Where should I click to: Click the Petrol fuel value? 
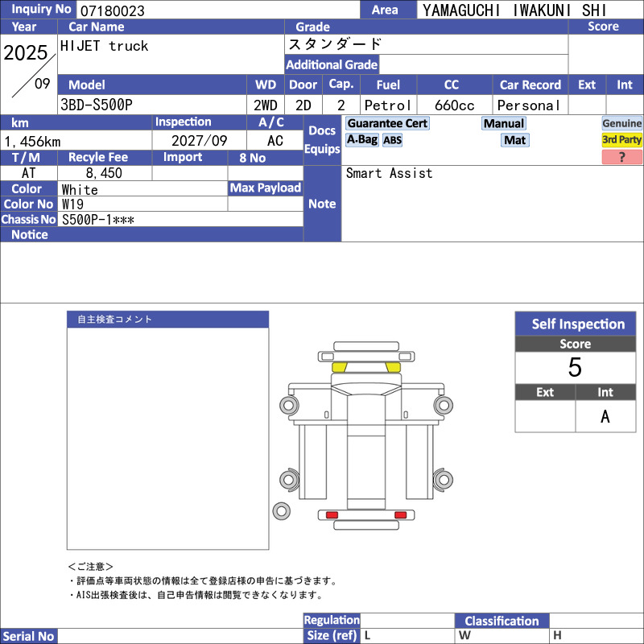point(388,105)
